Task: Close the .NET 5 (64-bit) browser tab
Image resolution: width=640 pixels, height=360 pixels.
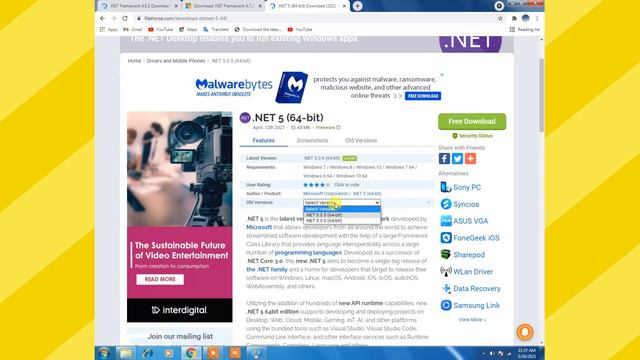Action: pyautogui.click(x=344, y=6)
